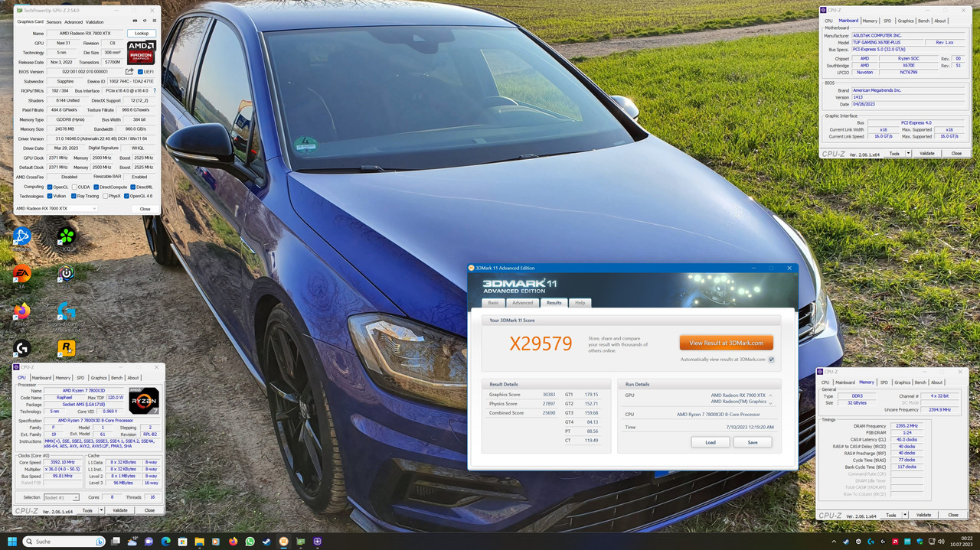This screenshot has width=980, height=550.
Task: Open the weather widget on the taskbar
Action: [132, 542]
